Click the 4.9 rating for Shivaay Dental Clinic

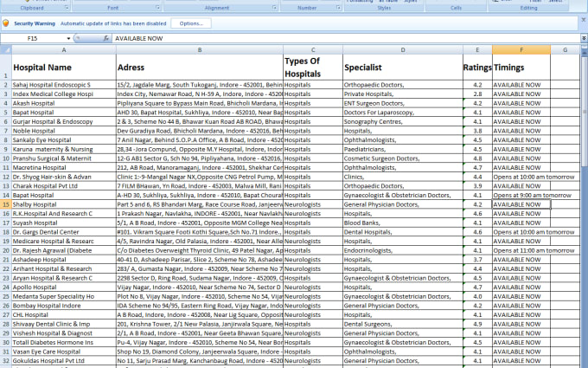[x=477, y=324]
